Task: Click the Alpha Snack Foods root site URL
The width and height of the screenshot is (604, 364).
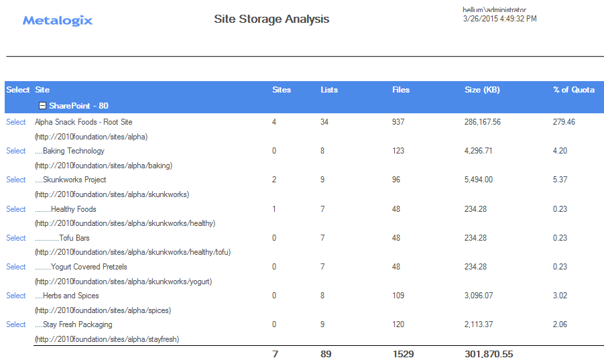Action: [91, 137]
